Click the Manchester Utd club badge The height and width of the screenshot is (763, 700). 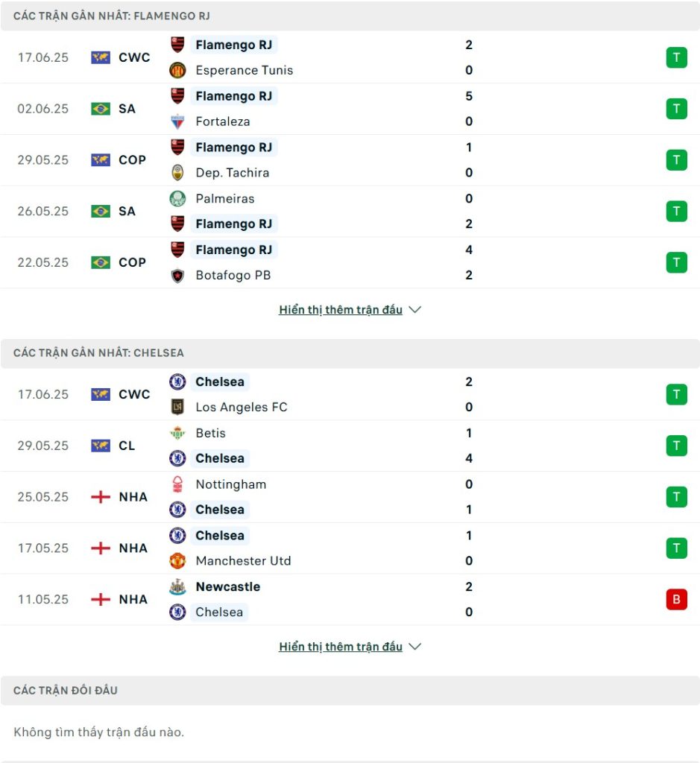pyautogui.click(x=177, y=560)
